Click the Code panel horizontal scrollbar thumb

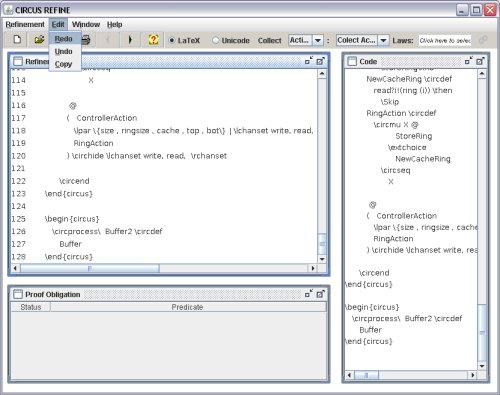click(366, 375)
